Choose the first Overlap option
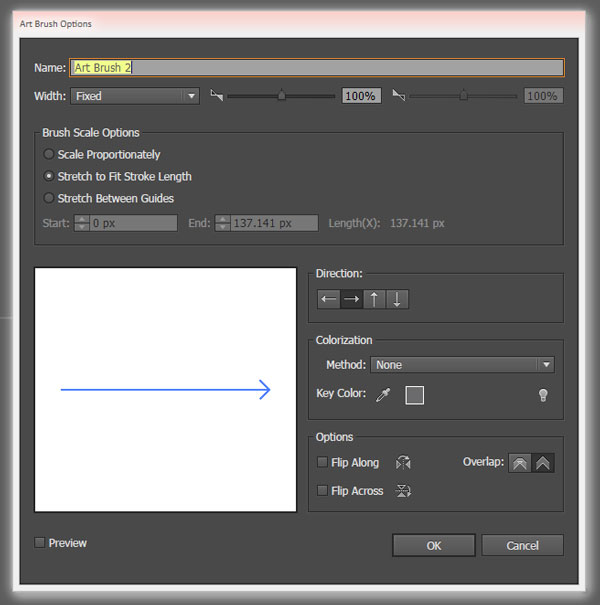Screen dimensions: 600x605 click(520, 463)
